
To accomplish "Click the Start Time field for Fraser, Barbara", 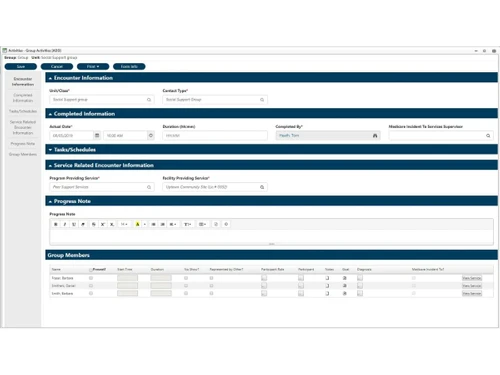I will pyautogui.click(x=127, y=278).
